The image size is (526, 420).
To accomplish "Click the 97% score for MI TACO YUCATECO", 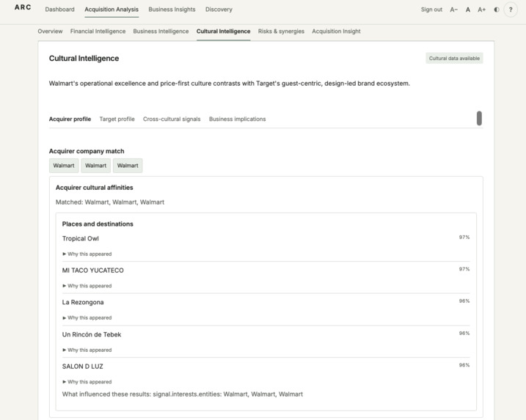I will point(464,269).
